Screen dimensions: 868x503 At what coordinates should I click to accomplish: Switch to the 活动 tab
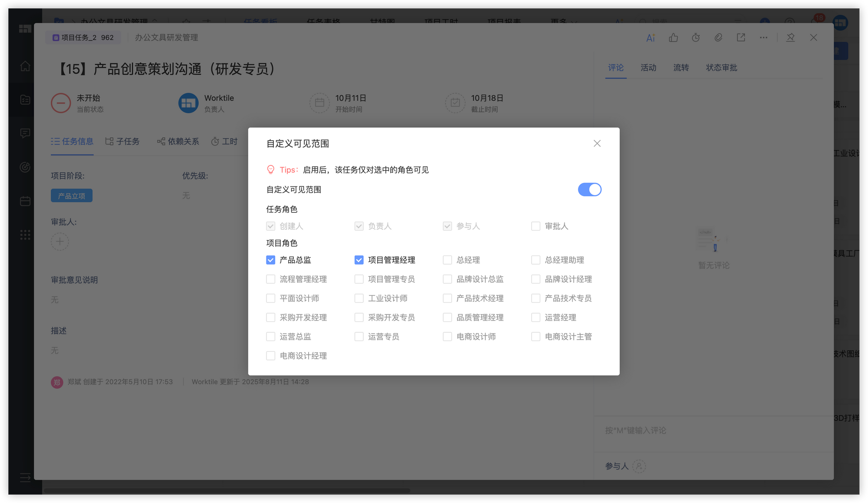648,68
